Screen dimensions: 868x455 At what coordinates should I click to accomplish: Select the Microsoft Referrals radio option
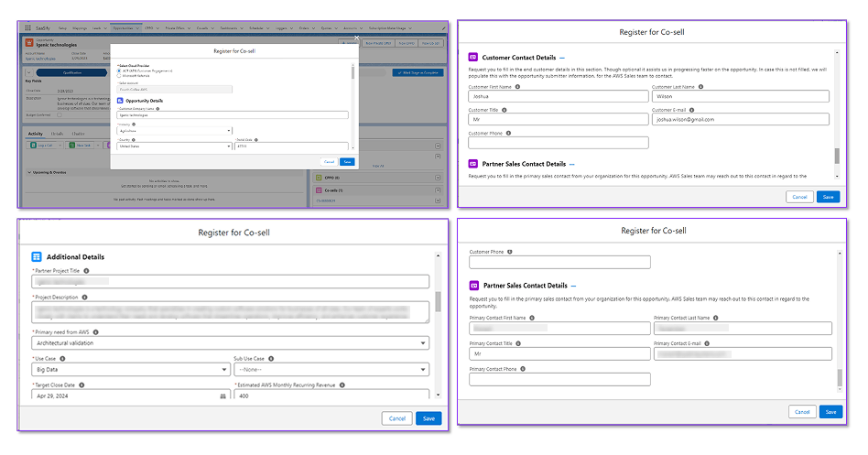click(x=119, y=75)
